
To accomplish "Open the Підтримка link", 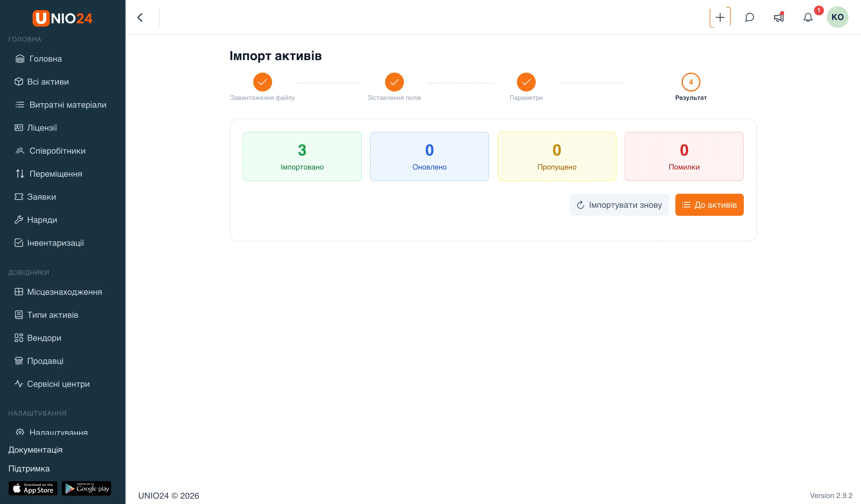I will [29, 468].
